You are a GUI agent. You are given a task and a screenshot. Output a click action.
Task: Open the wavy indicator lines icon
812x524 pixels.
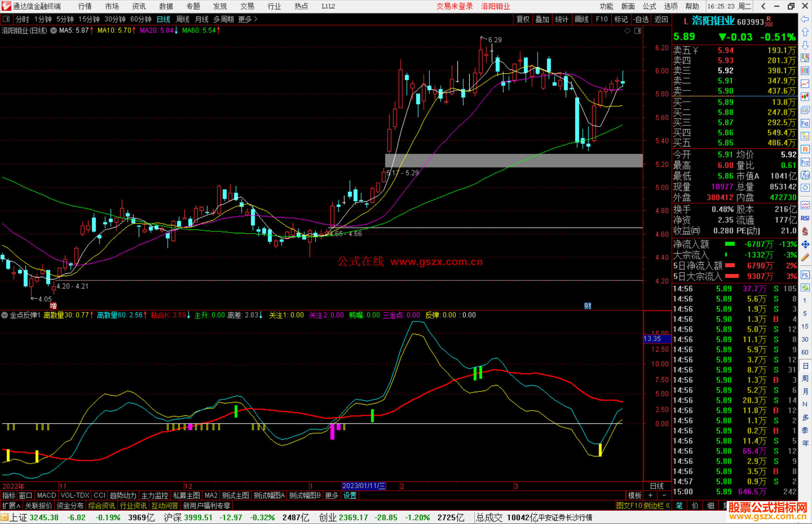(x=805, y=205)
